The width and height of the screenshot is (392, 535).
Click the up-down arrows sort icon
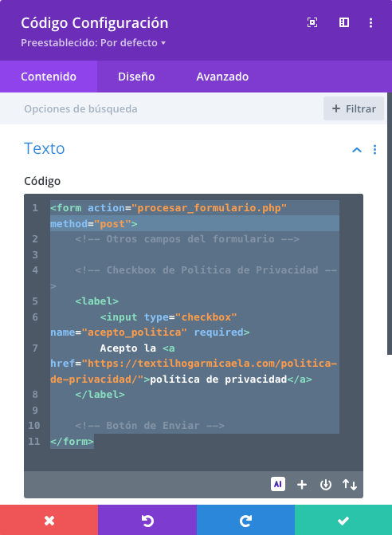click(350, 485)
